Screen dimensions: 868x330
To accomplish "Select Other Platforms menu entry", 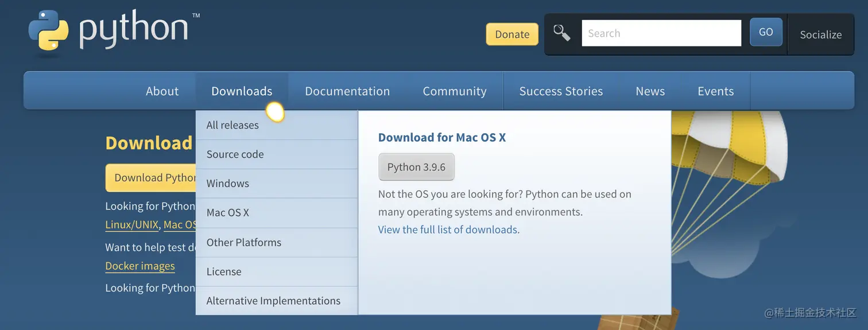I will [244, 242].
